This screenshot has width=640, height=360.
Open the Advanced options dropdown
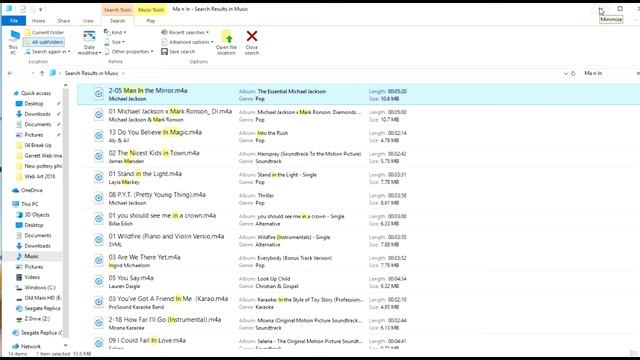[x=187, y=42]
